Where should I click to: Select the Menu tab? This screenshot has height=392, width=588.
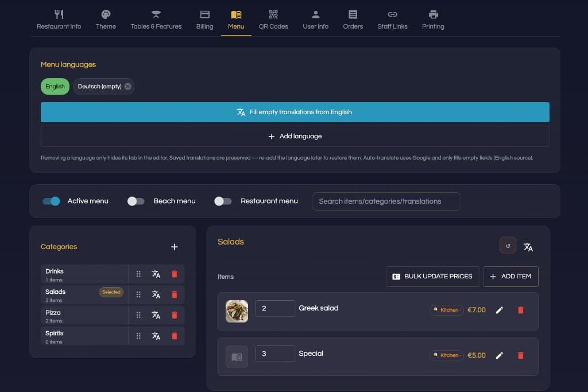(236, 20)
